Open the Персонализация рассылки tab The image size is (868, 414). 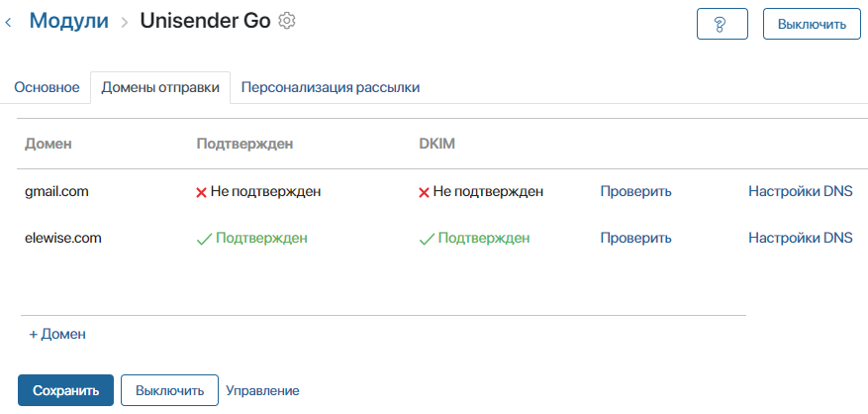[x=331, y=87]
